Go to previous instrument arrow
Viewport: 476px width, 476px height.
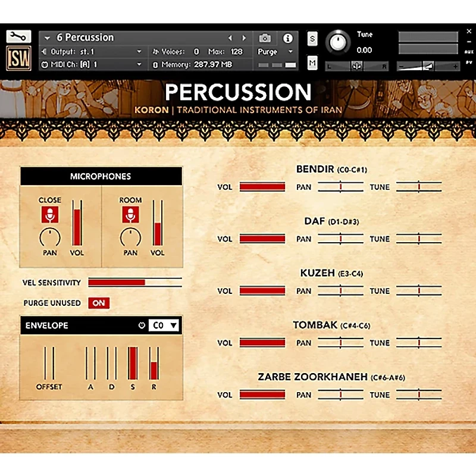point(230,38)
